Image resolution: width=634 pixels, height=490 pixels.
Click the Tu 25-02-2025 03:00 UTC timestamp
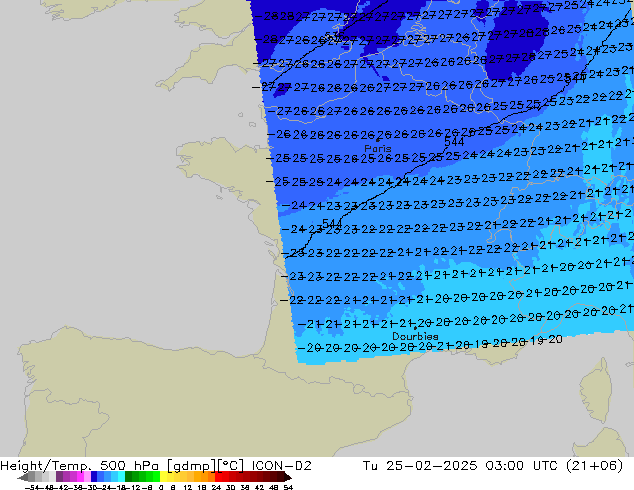460,466
